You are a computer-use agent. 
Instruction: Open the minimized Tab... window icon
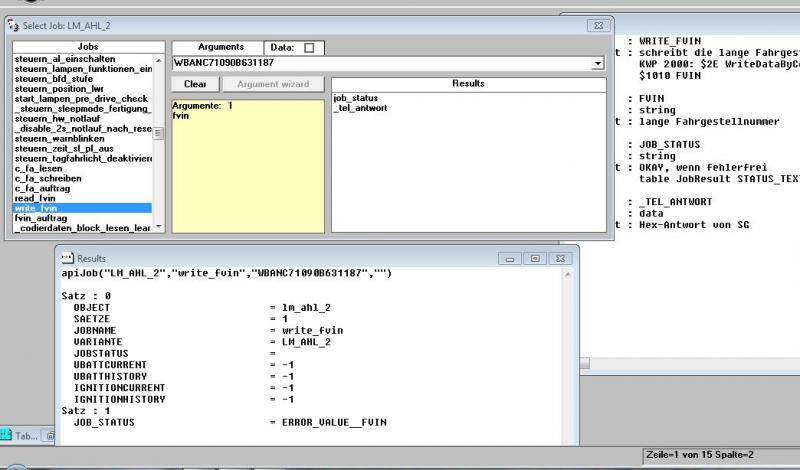pos(7,436)
